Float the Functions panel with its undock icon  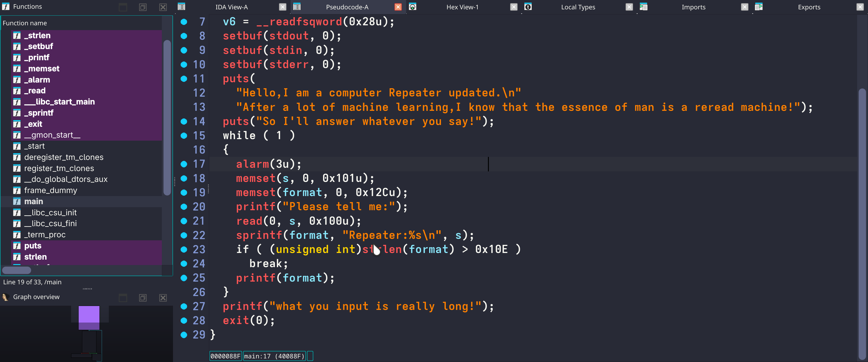[x=143, y=7]
